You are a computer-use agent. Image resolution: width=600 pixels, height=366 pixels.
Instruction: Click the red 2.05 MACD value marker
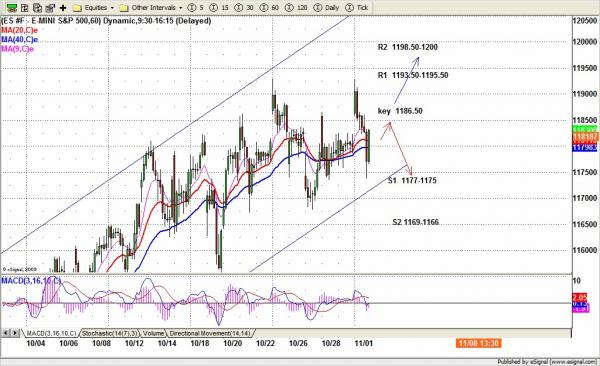coord(580,297)
